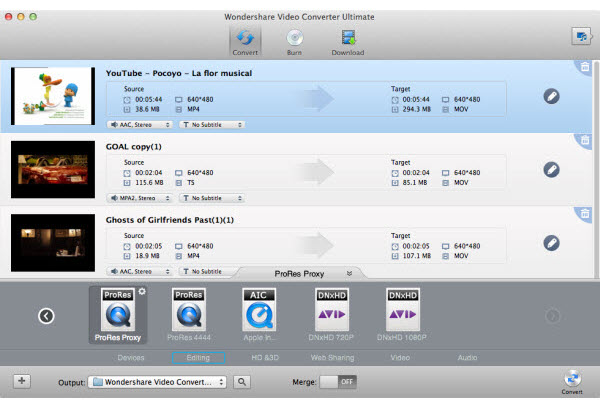
Task: Click the title 'YouTube - Pocoyo - La flor musical'
Action: point(179,73)
